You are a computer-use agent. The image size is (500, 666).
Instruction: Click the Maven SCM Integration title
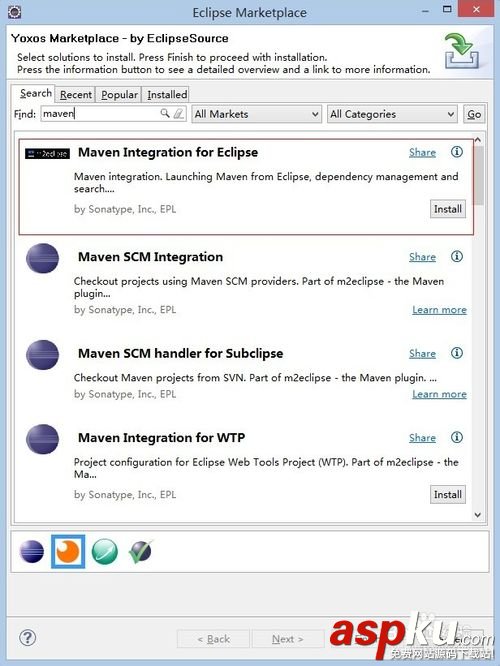(x=150, y=257)
